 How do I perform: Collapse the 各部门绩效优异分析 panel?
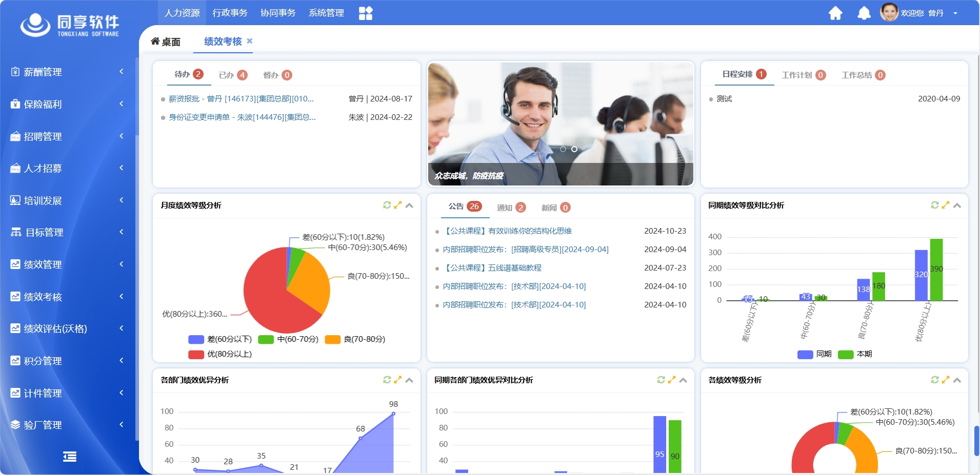pyautogui.click(x=409, y=380)
